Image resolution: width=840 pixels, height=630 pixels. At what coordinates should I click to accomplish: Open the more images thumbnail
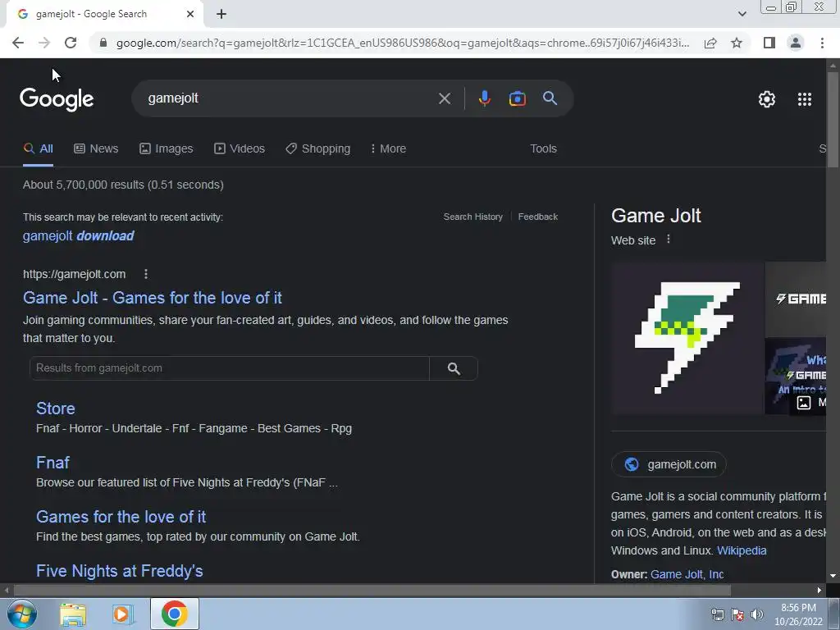point(796,376)
